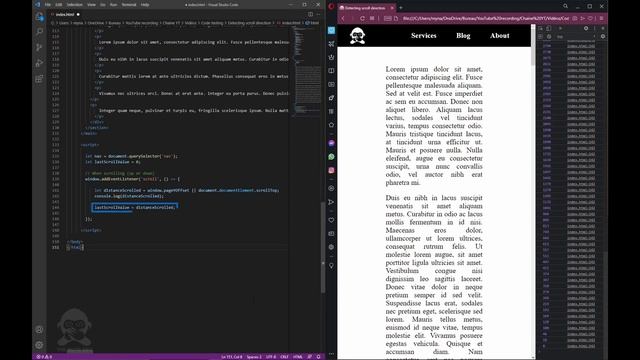Screen dimensions: 640x360
Task: Click the Blog link in the page nav
Action: [463, 36]
